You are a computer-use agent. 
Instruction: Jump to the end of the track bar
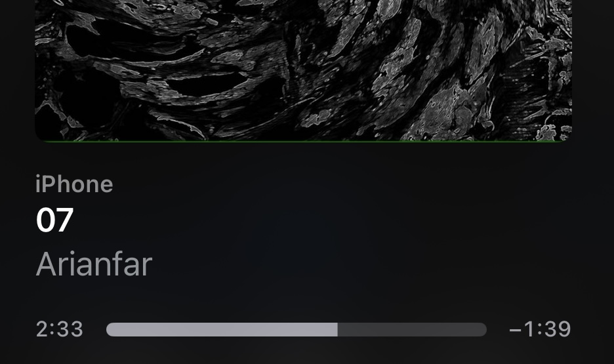click(485, 329)
